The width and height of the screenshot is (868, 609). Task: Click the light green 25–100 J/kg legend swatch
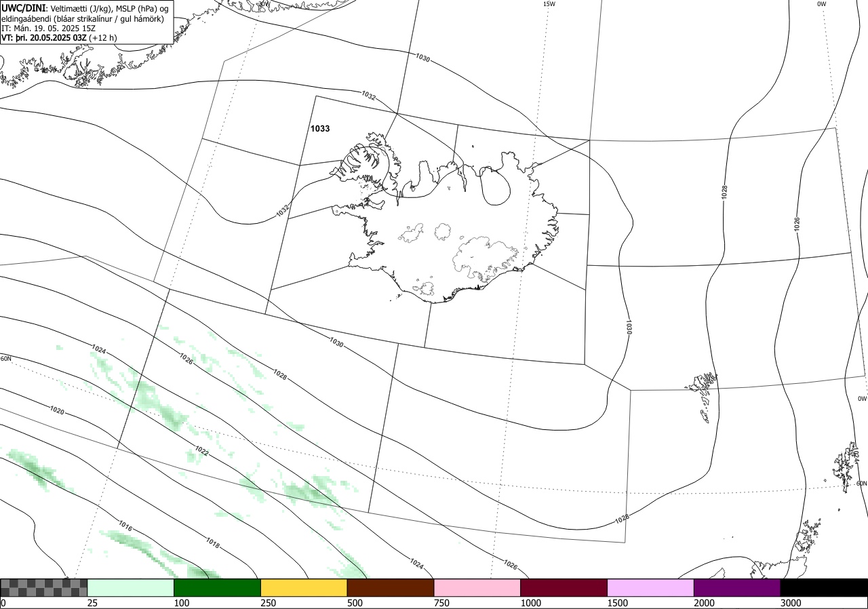click(x=130, y=587)
